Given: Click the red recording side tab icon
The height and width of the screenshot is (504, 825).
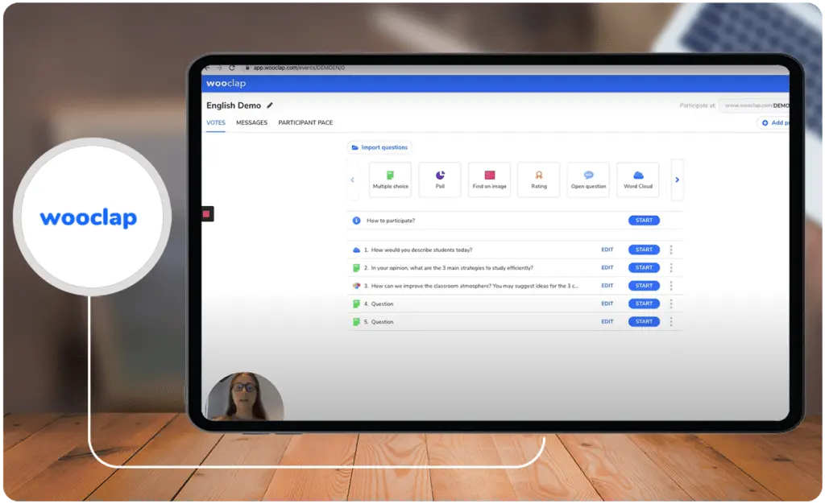Looking at the screenshot, I should 206,214.
